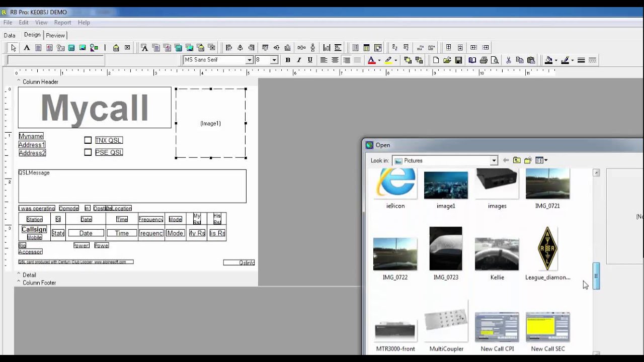Open the font name dropdown

click(249, 60)
